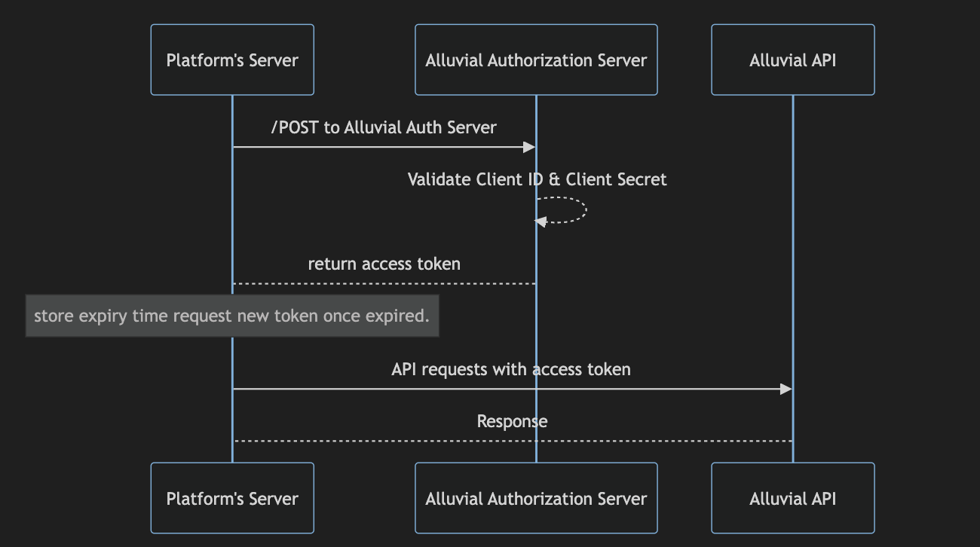The height and width of the screenshot is (547, 980).
Task: Click the top Alluvial API participant box
Action: (x=792, y=60)
